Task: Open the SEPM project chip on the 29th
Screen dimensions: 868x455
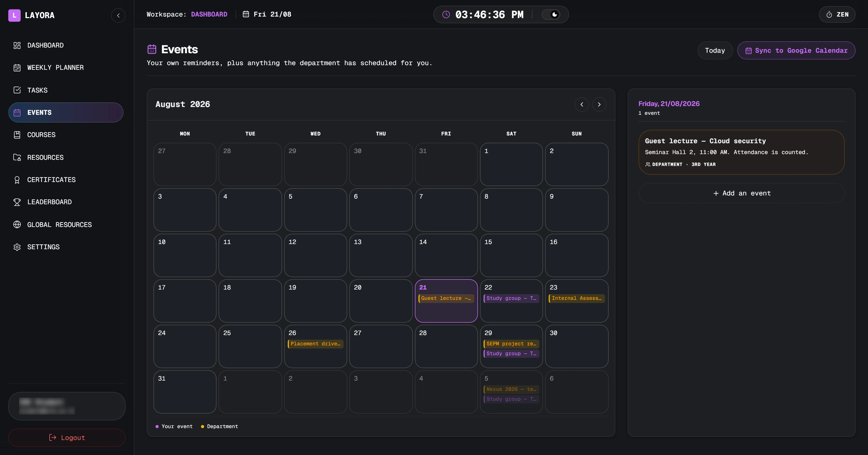Action: [x=511, y=344]
